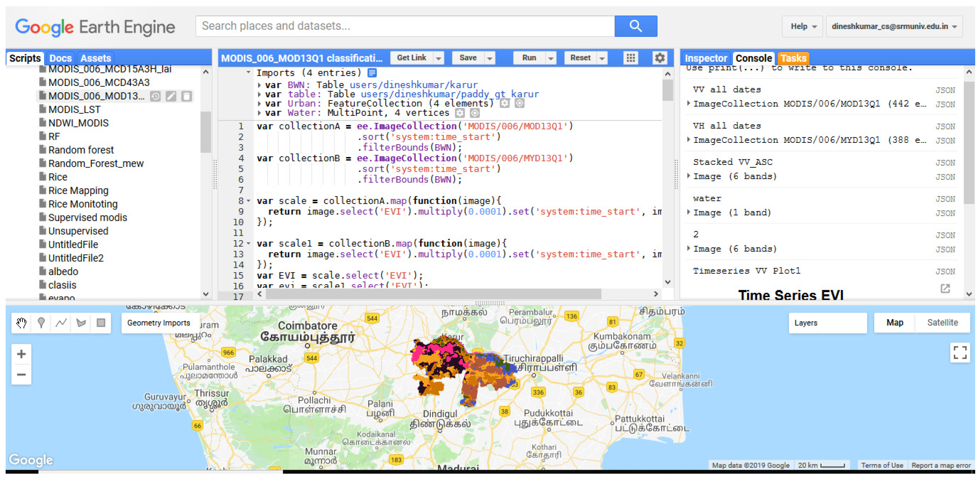The image size is (980, 481).
Task: Open the Geometry Imports panel
Action: [x=158, y=323]
